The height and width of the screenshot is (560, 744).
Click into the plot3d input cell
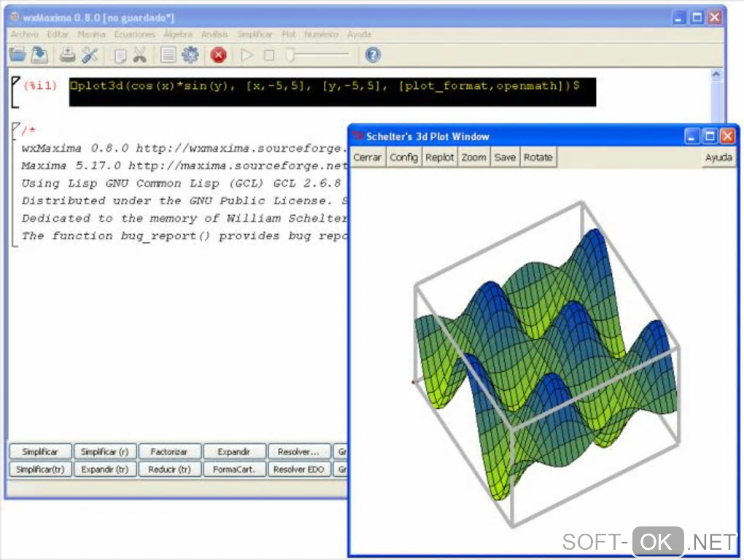coord(332,92)
